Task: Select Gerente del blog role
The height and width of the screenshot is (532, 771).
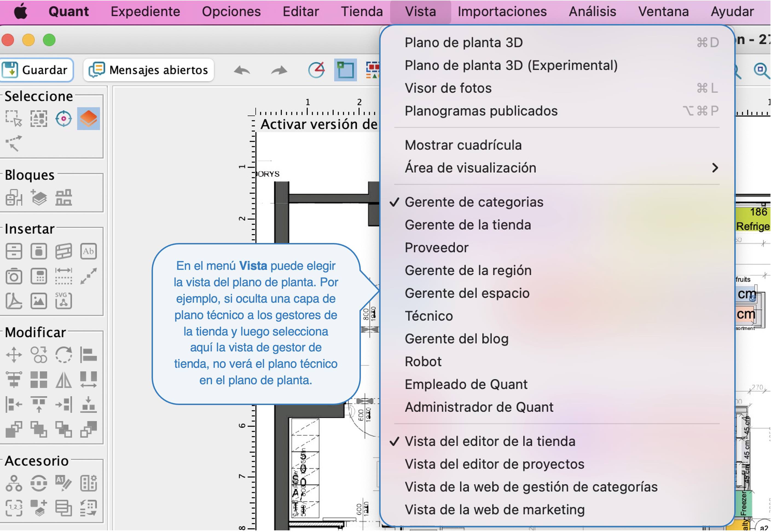Action: pyautogui.click(x=557, y=339)
